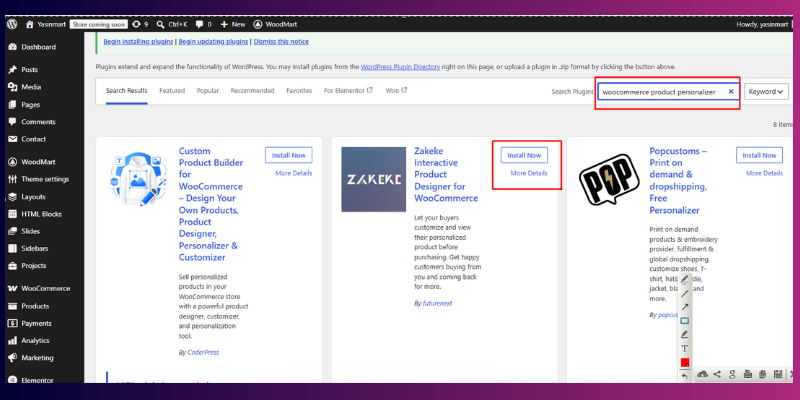Open the WordPress Plugin Directory link
800x400 pixels.
(x=400, y=67)
